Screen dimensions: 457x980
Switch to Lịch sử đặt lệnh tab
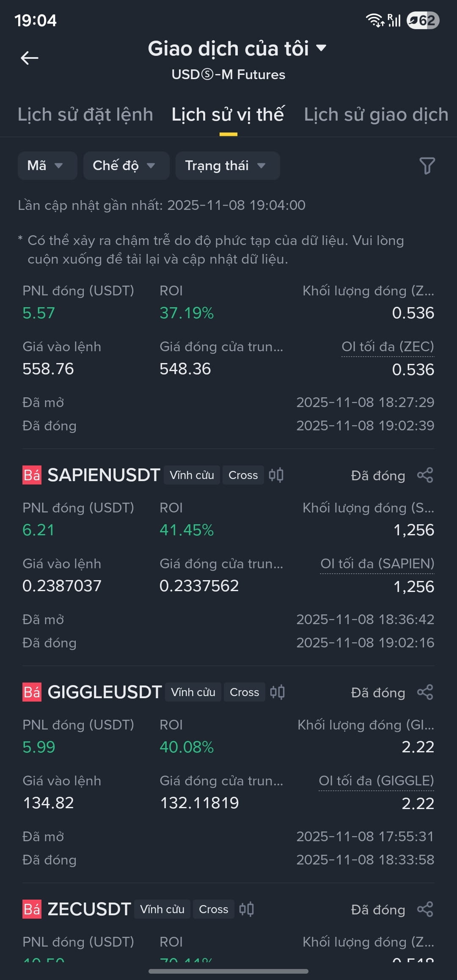(x=85, y=115)
